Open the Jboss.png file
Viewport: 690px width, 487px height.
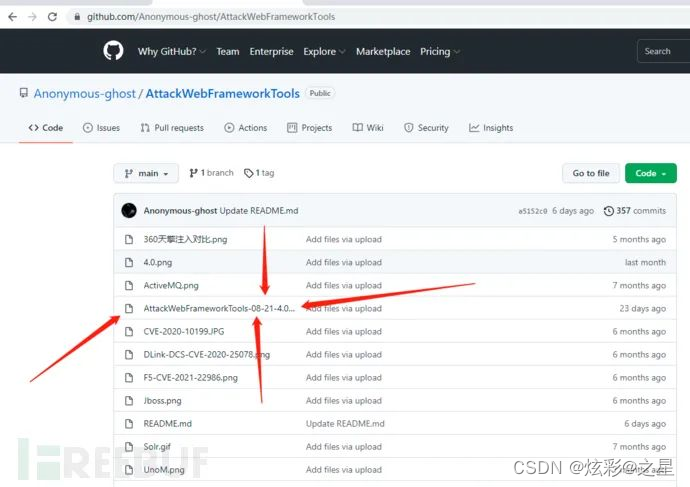(162, 401)
